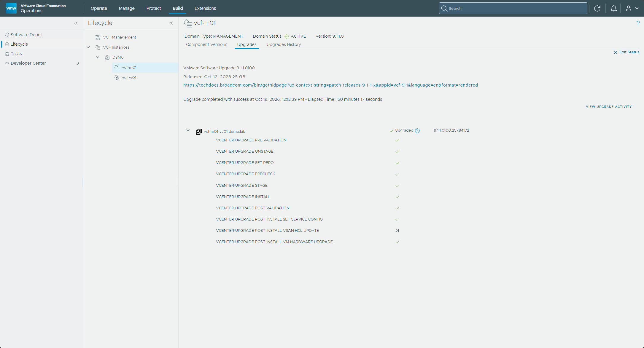Click the VCF Management icon

(x=98, y=37)
